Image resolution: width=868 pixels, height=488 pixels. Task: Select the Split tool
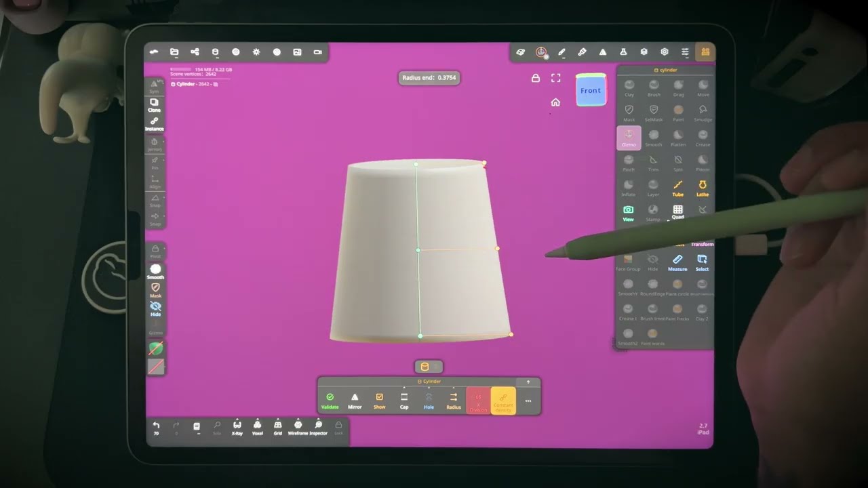coord(678,163)
